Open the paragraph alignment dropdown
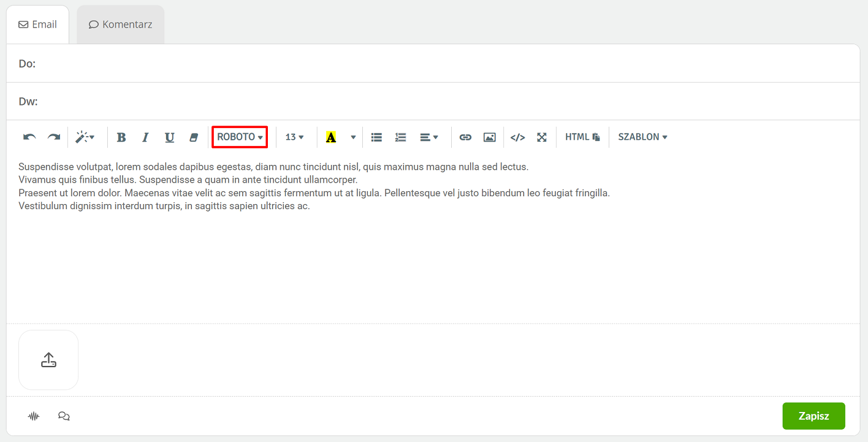Viewport: 868px width, 442px height. click(429, 137)
